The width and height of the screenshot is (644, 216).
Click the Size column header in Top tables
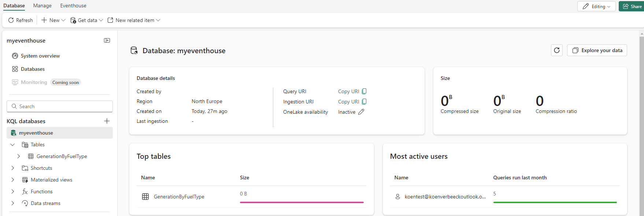[x=244, y=177]
